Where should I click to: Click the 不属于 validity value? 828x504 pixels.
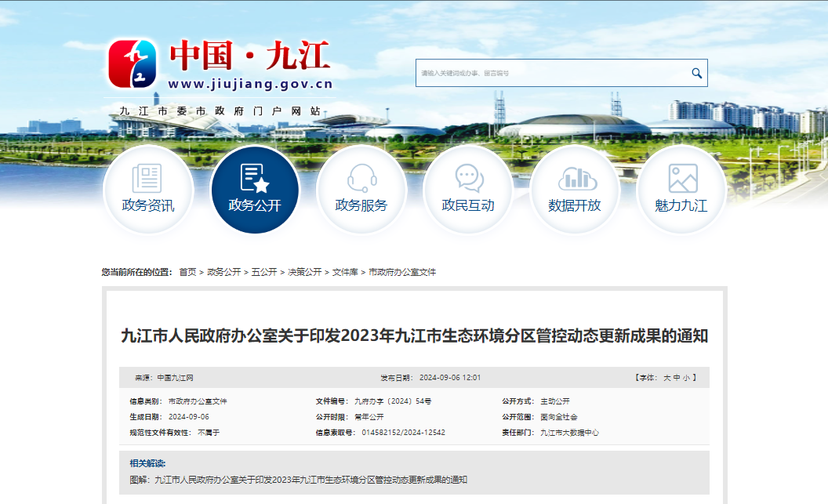point(209,433)
